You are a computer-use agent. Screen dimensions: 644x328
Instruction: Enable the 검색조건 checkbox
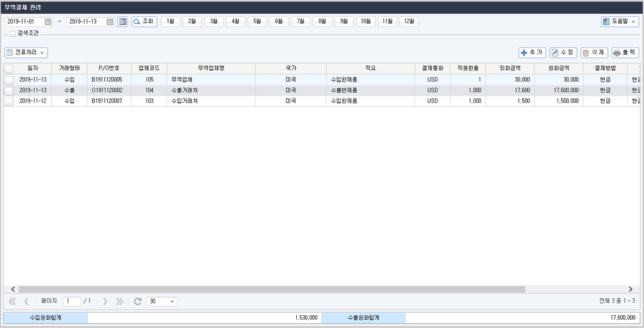(x=12, y=34)
